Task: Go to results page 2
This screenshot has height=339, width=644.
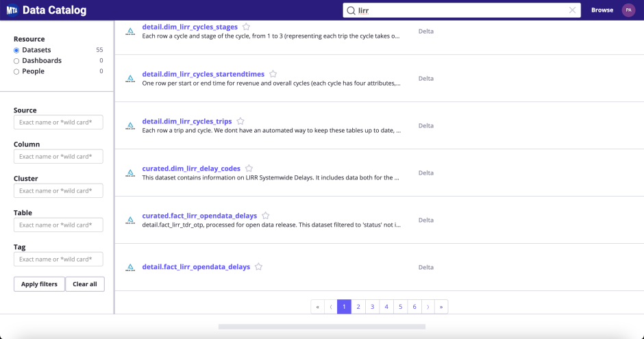Action: pyautogui.click(x=358, y=307)
